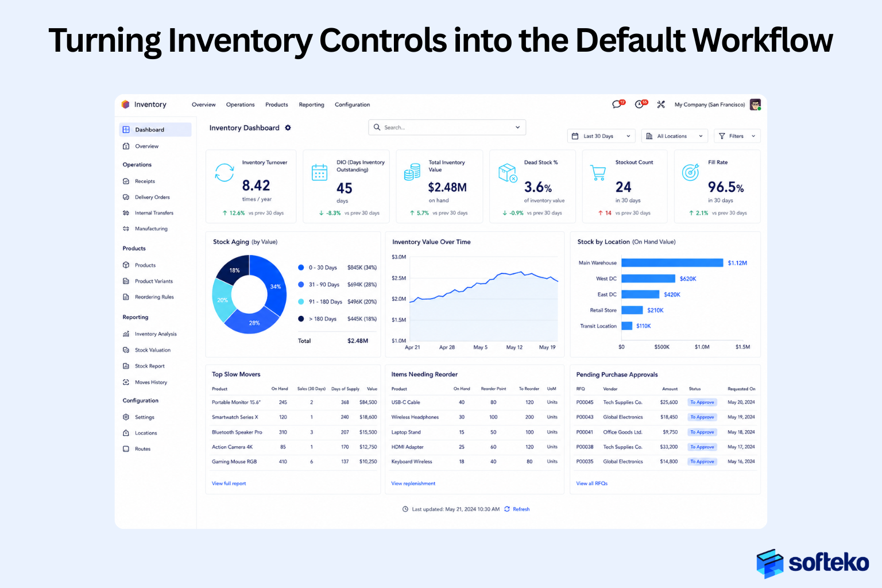Click the DIO calendar icon

click(319, 172)
